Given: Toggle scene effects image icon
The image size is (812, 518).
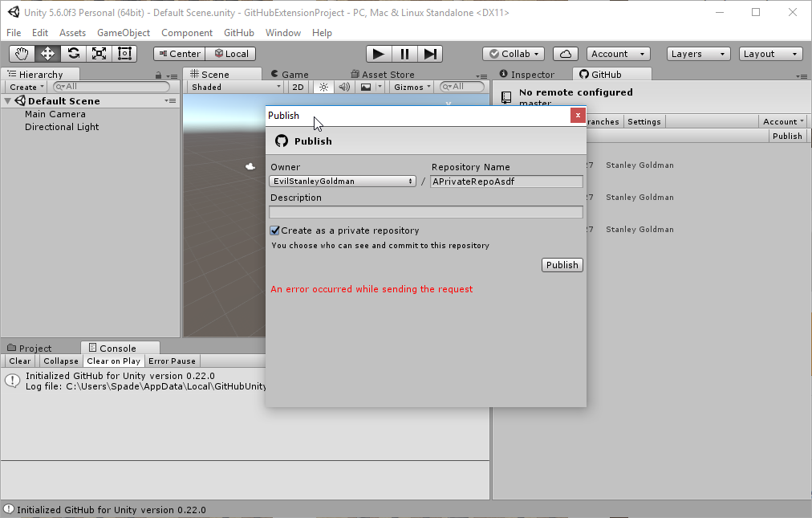Looking at the screenshot, I should (x=366, y=87).
